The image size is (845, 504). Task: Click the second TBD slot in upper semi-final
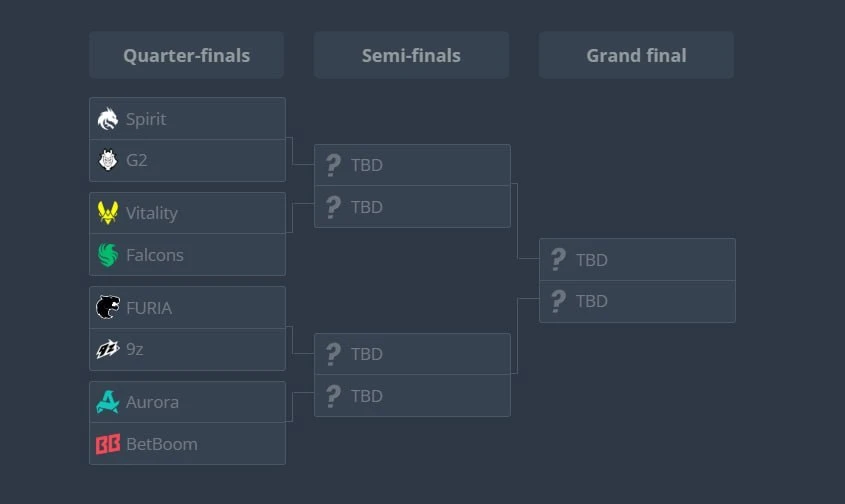point(412,207)
